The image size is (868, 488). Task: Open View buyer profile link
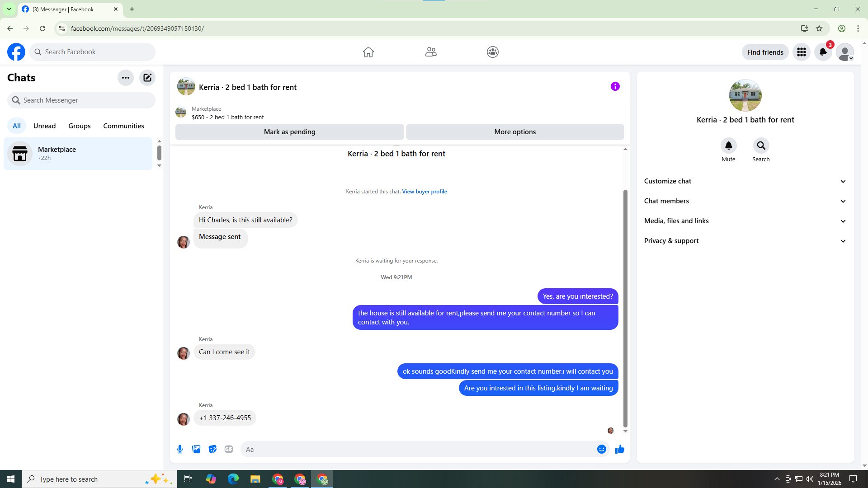[424, 192]
